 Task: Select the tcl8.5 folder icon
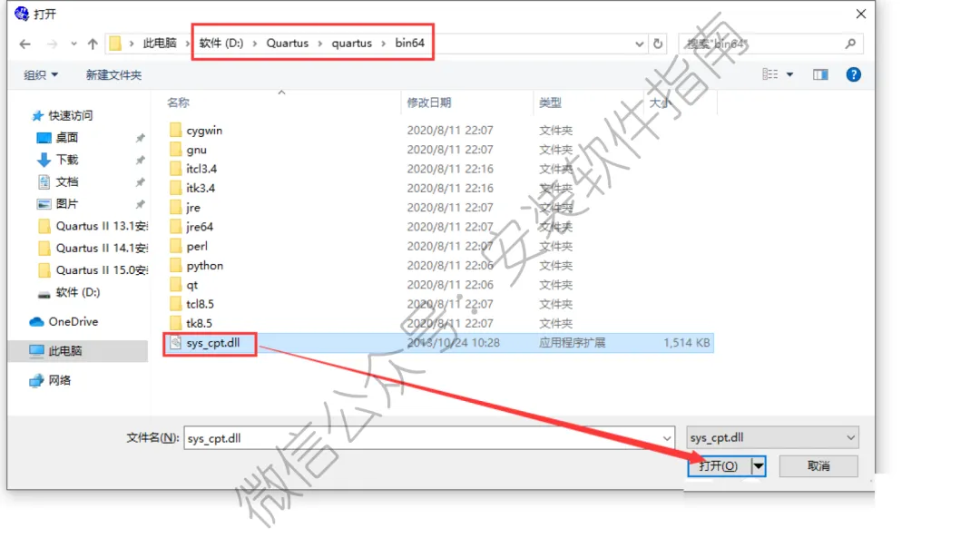click(176, 304)
